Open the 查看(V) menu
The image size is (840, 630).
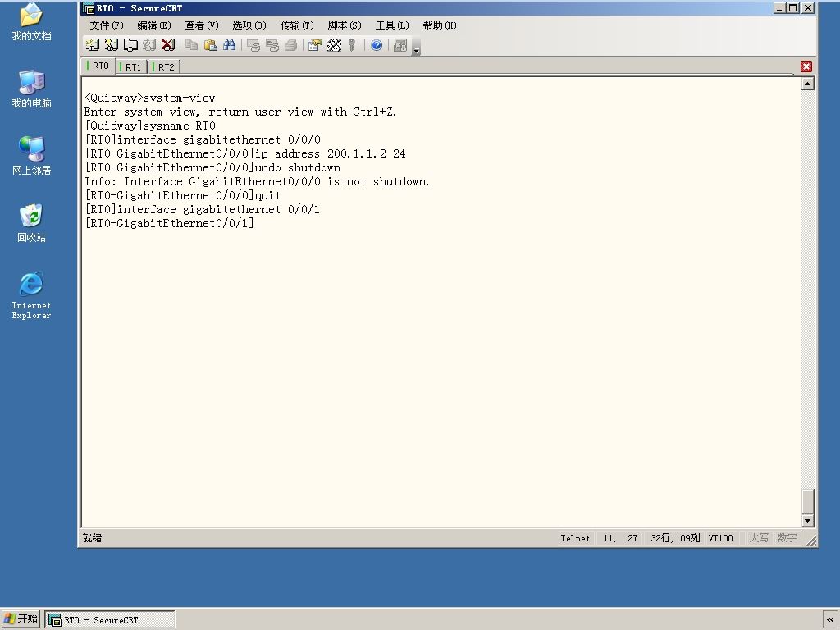coord(202,25)
